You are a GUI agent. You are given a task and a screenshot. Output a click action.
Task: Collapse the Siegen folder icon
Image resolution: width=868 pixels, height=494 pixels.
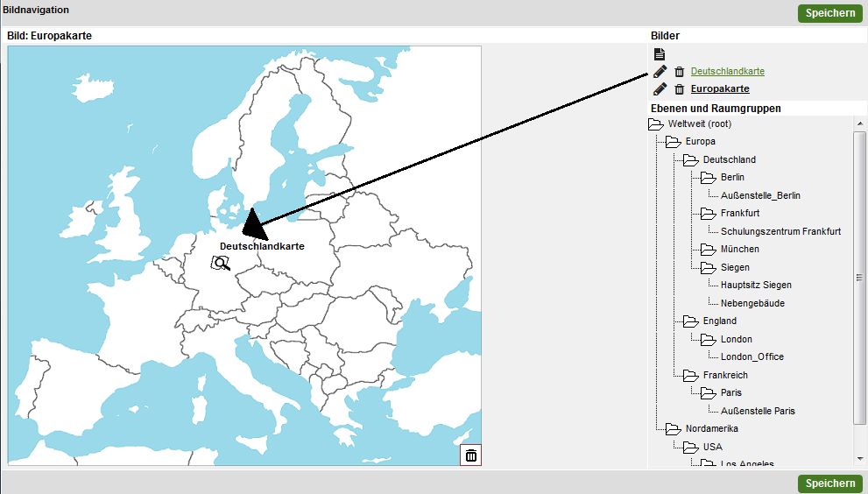(709, 268)
